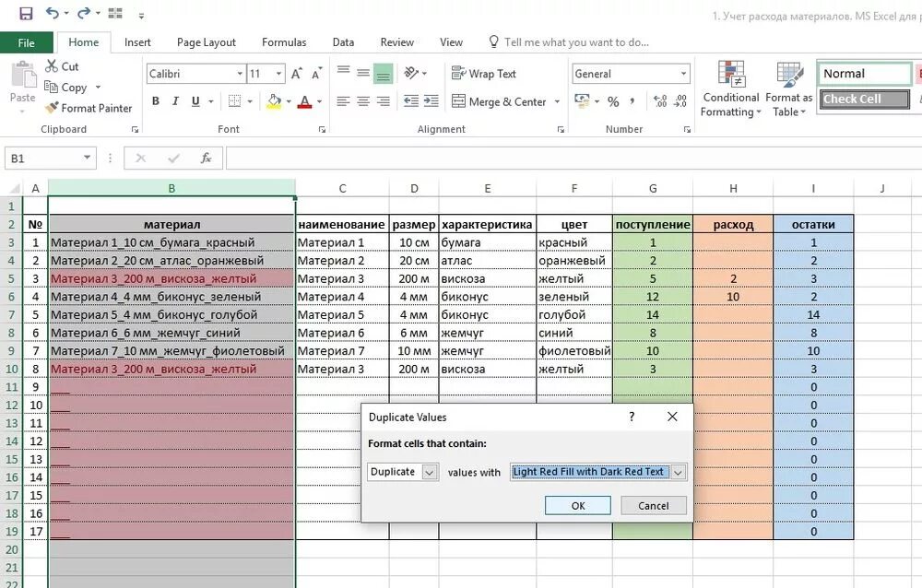922x588 pixels.
Task: Increase indent of cell
Action: [x=431, y=101]
